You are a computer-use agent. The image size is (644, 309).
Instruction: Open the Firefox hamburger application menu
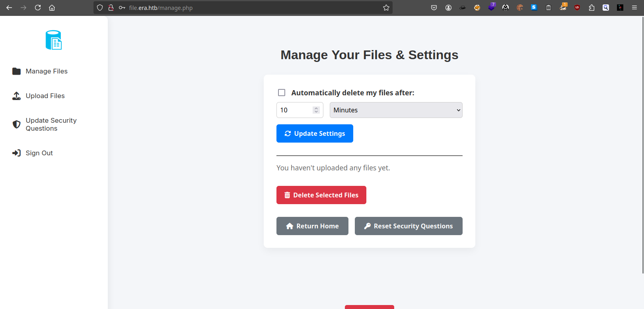(634, 8)
